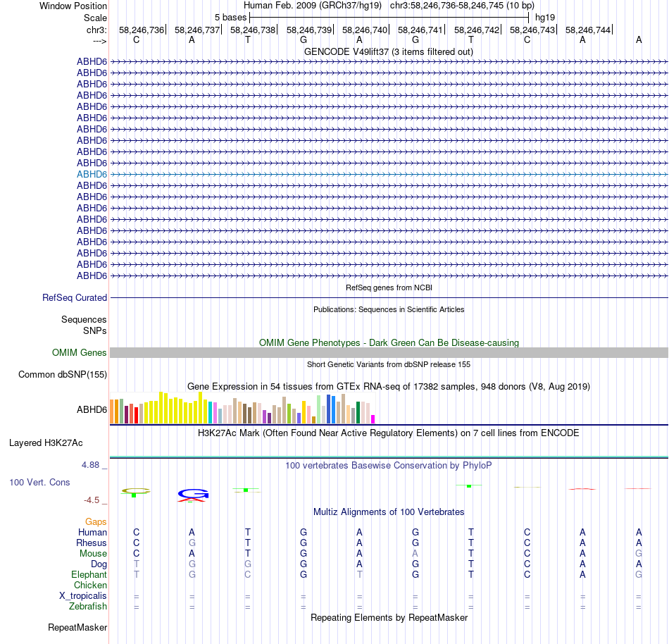Image resolution: width=669 pixels, height=644 pixels.
Task: Open Repeating Elements by RepeatMasker title
Action: (x=389, y=617)
